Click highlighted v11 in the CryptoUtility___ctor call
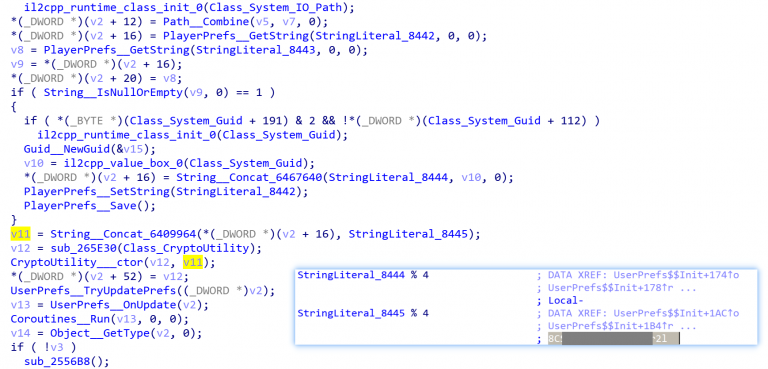This screenshot has width=768, height=369. pyautogui.click(x=192, y=262)
